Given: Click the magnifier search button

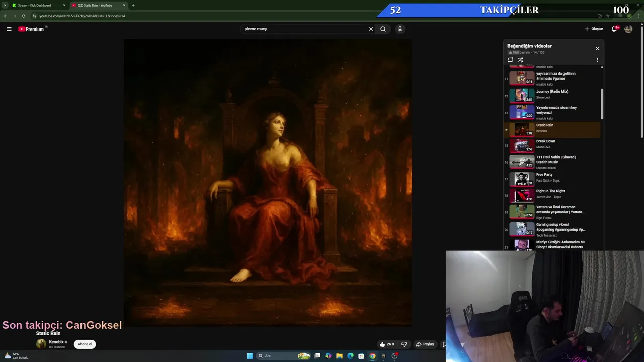Looking at the screenshot, I should (383, 29).
